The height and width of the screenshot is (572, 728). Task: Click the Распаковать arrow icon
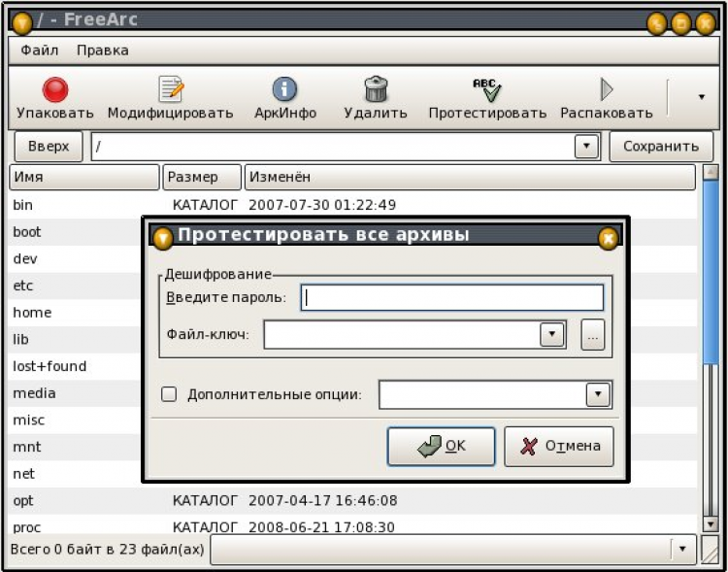[x=607, y=90]
